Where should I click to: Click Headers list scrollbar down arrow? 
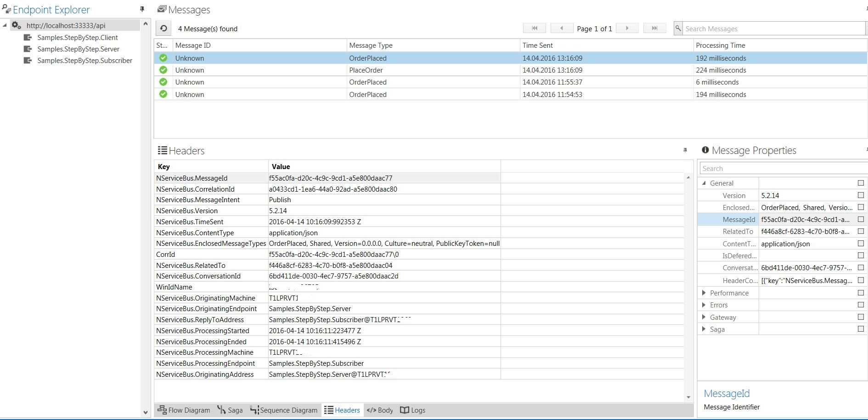(688, 397)
